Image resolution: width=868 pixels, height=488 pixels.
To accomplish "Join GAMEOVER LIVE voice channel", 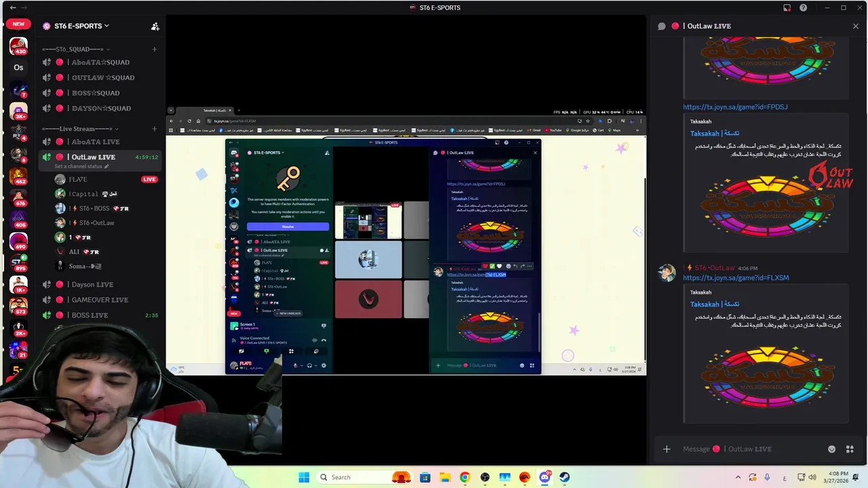I will coord(100,300).
